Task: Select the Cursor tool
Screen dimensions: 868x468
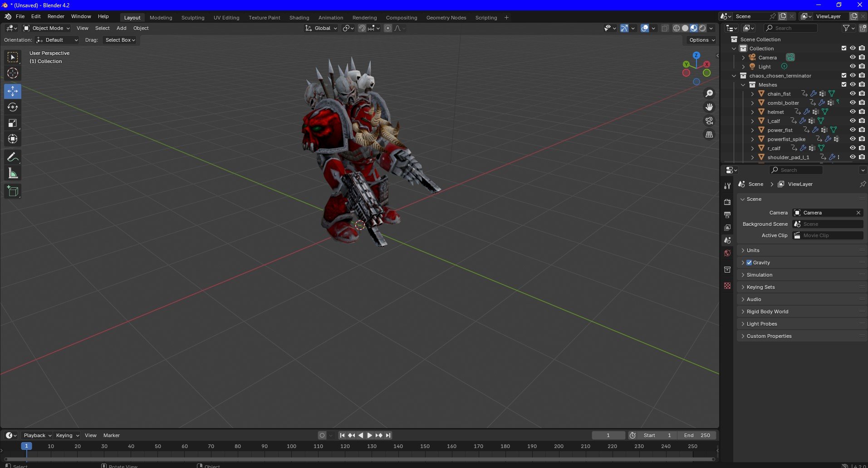Action: [x=13, y=73]
